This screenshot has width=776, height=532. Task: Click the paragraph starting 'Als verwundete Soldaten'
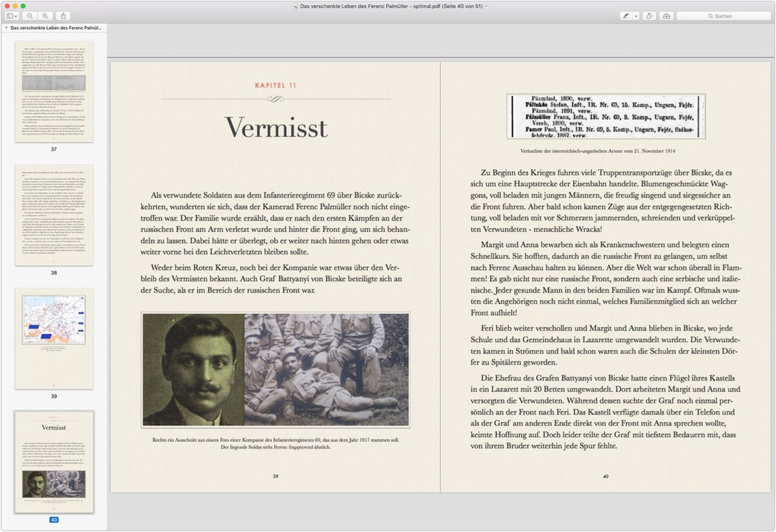(275, 223)
